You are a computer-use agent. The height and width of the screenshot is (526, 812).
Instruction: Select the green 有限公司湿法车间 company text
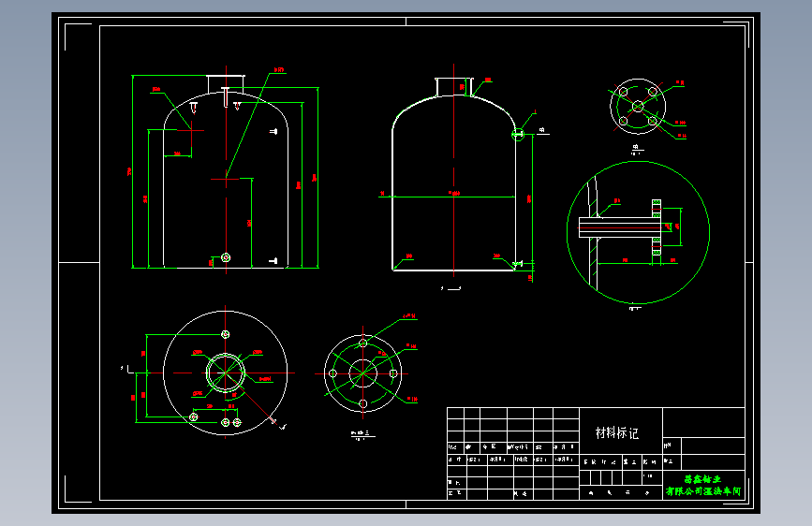pos(703,490)
